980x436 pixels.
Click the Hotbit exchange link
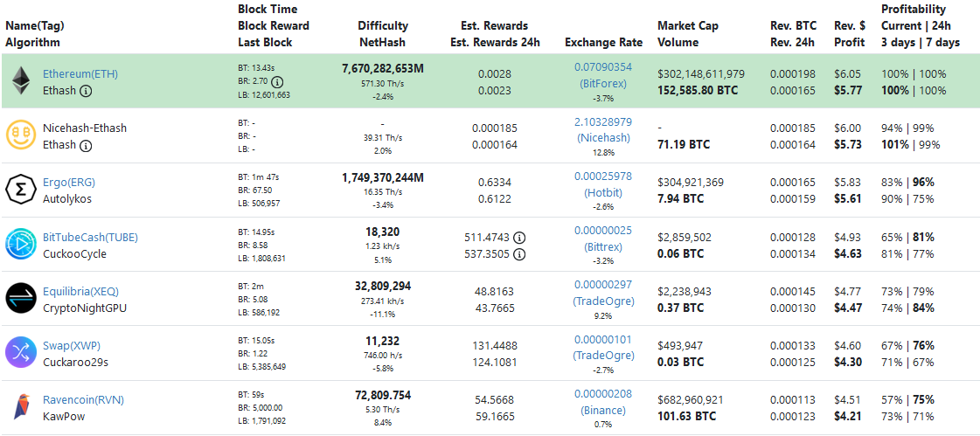click(x=603, y=192)
